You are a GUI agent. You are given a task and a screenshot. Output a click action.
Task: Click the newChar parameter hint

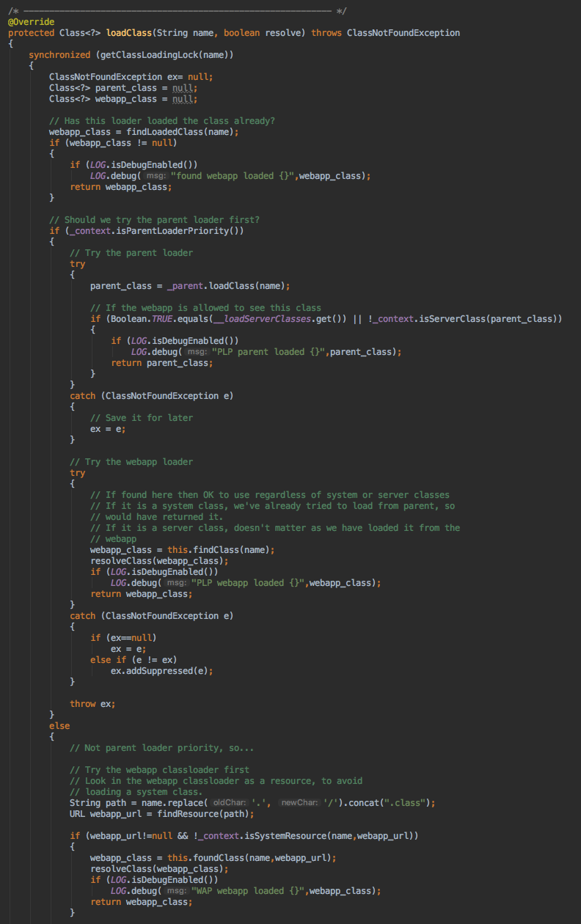(299, 803)
